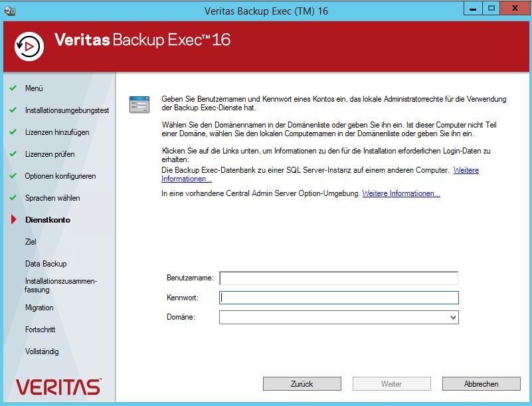Click the window title Veritas Backup Exec (TM) 16
The image size is (532, 406).
(x=266, y=11)
